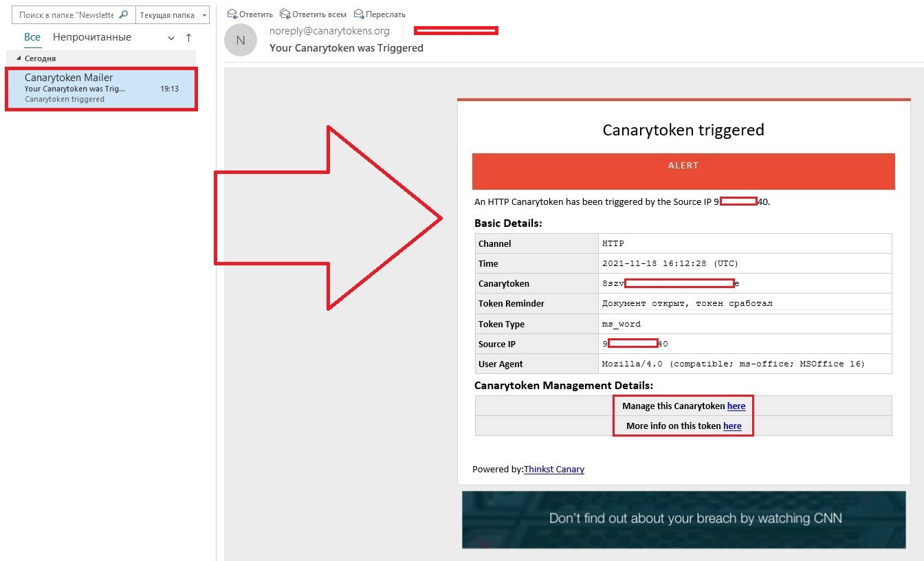Open the More info on this token link

click(732, 426)
